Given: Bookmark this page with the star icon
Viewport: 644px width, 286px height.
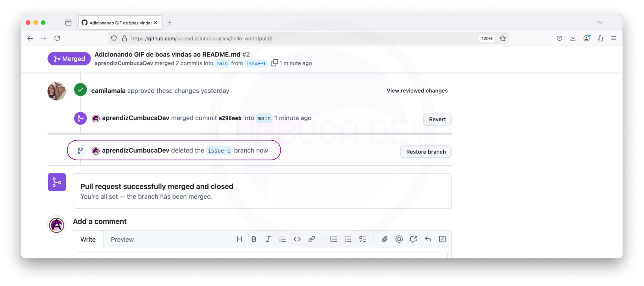Looking at the screenshot, I should (503, 38).
